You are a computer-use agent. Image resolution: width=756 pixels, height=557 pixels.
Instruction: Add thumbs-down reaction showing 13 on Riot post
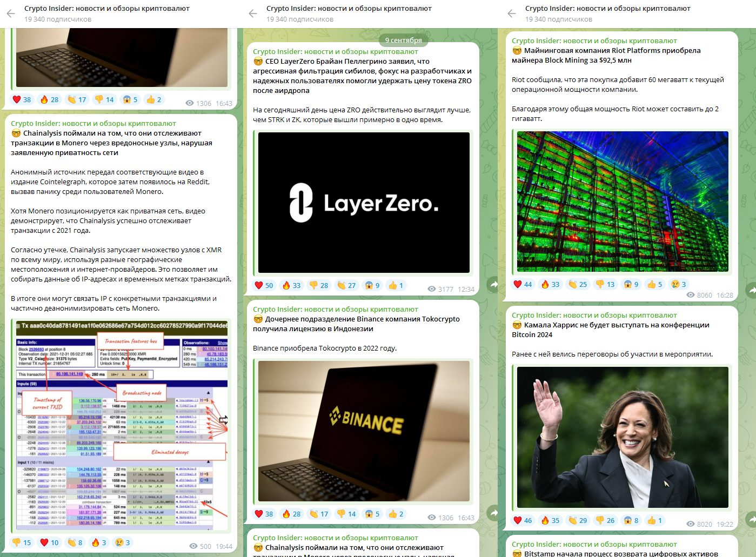[606, 284]
